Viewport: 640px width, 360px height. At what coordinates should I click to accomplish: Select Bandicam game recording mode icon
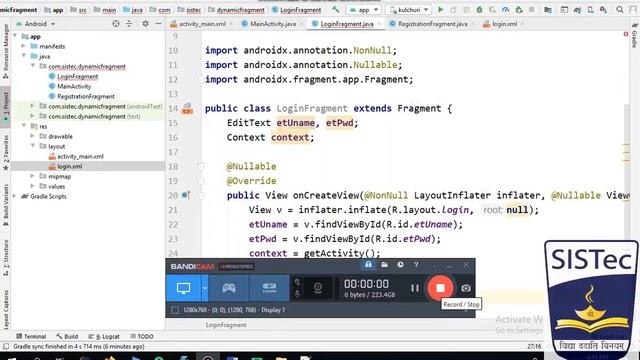tap(229, 288)
